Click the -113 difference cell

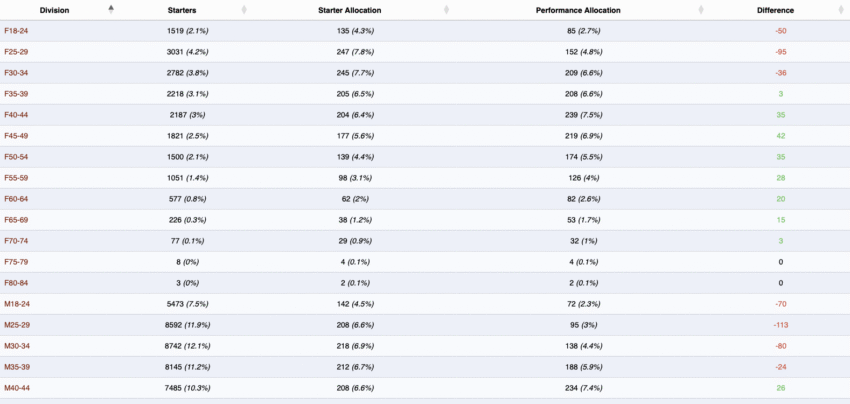(781, 325)
